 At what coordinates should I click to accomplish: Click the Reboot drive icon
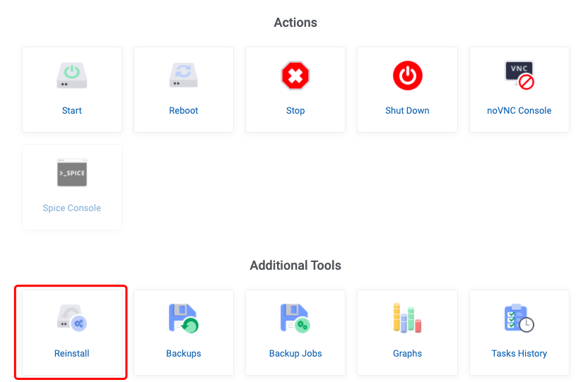[183, 76]
